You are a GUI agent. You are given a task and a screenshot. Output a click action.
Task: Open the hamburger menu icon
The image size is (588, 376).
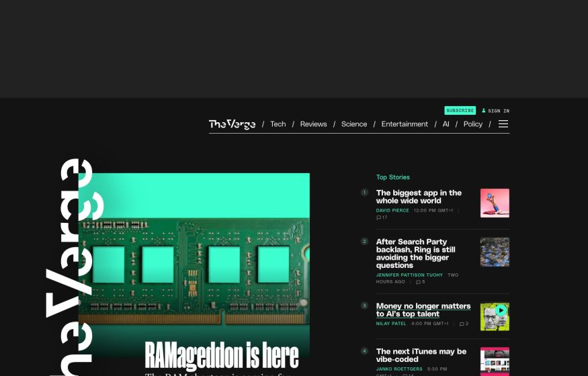[503, 124]
